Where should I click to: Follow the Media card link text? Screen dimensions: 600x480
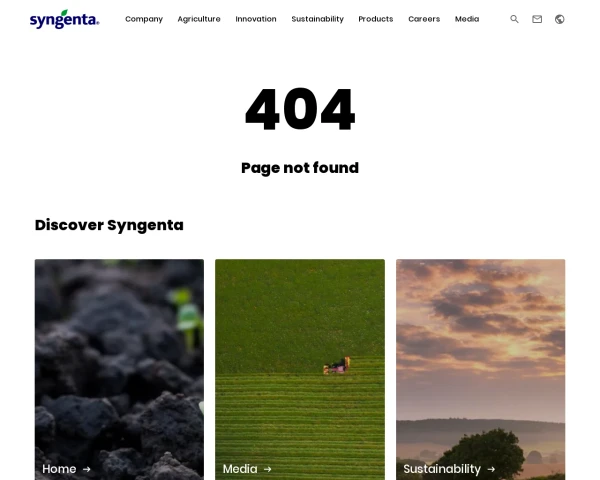(240, 469)
